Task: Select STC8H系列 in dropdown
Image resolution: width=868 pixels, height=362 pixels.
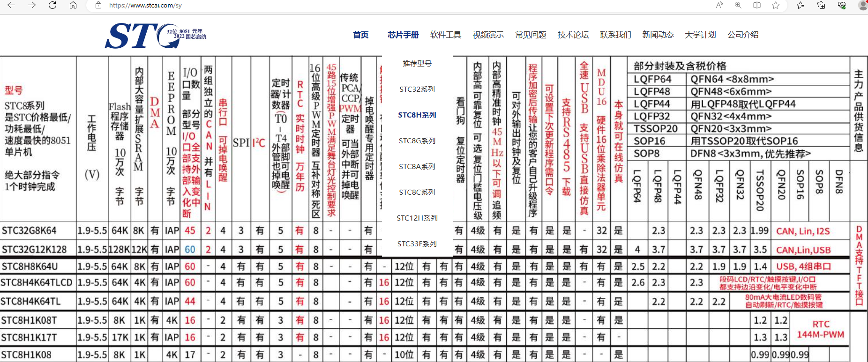Action: click(x=417, y=115)
